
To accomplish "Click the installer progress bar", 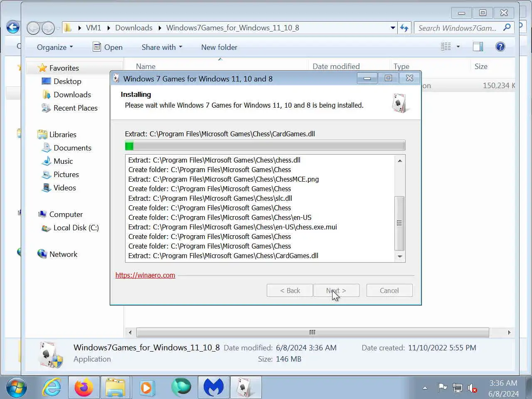I will tap(265, 146).
